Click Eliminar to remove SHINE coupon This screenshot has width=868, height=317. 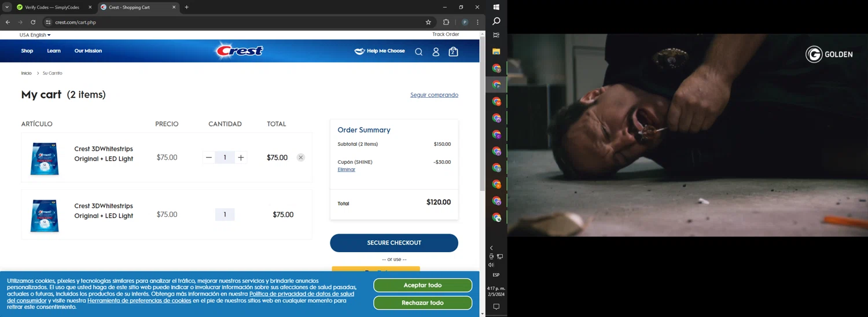(347, 169)
